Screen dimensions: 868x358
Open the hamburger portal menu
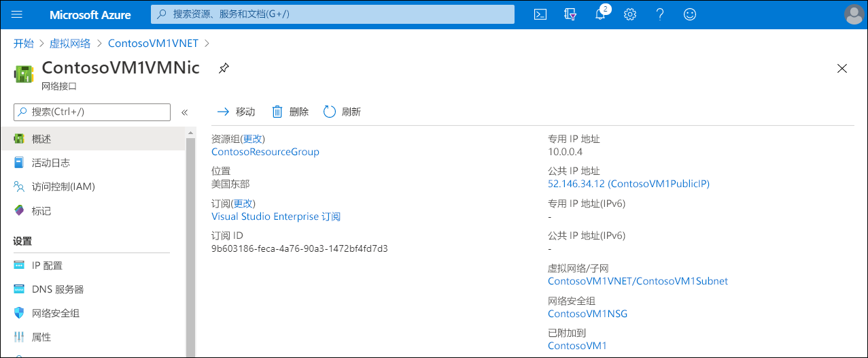pos(17,14)
